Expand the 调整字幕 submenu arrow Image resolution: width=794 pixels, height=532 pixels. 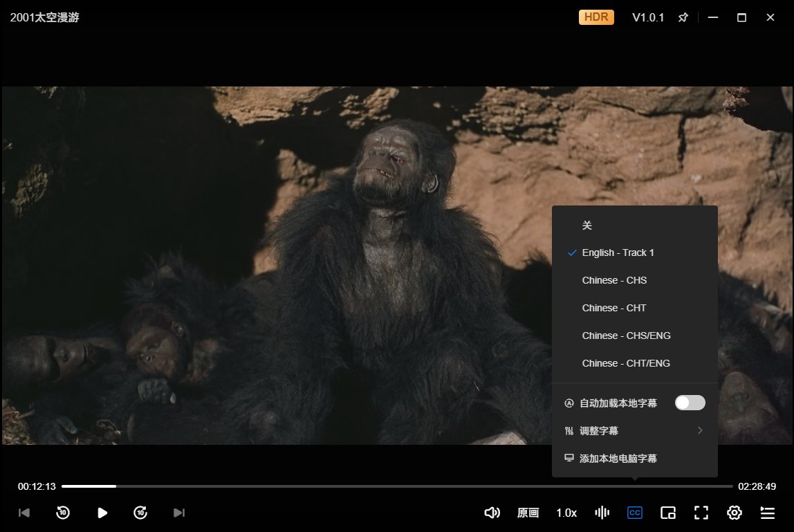[x=700, y=430]
